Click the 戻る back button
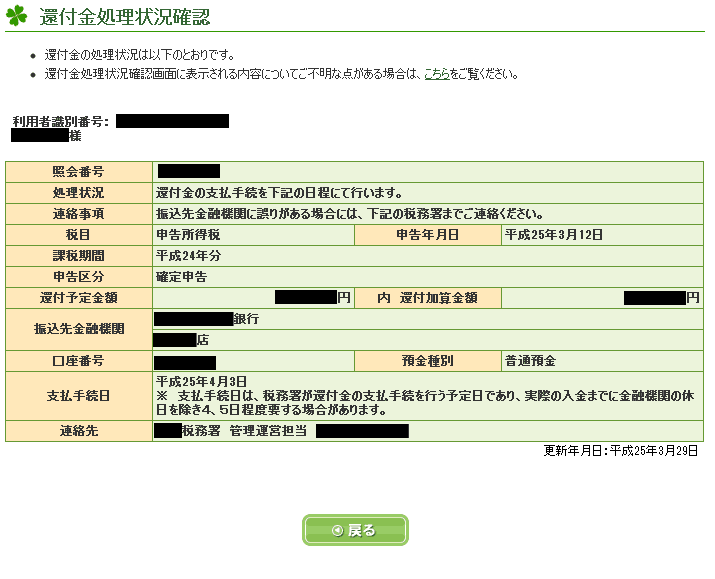This screenshot has width=715, height=579. pos(355,530)
